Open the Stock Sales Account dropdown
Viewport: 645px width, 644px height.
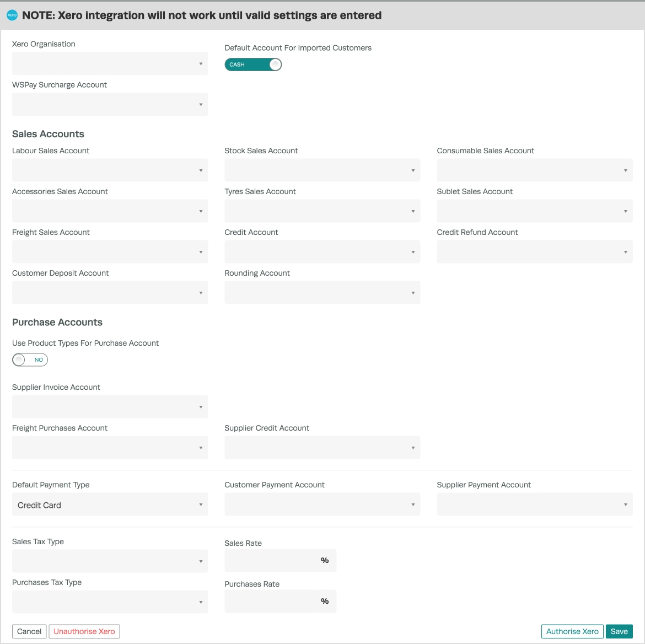click(x=322, y=170)
